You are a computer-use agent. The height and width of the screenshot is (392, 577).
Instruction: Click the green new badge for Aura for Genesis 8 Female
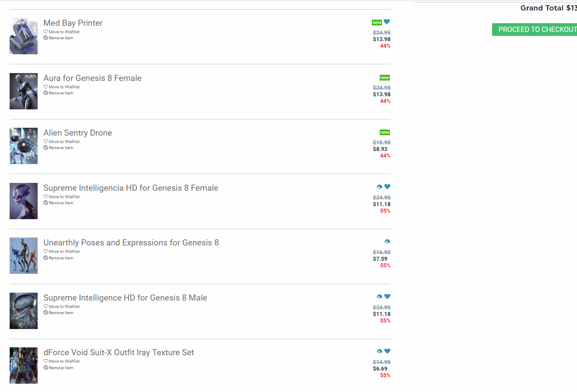(385, 77)
